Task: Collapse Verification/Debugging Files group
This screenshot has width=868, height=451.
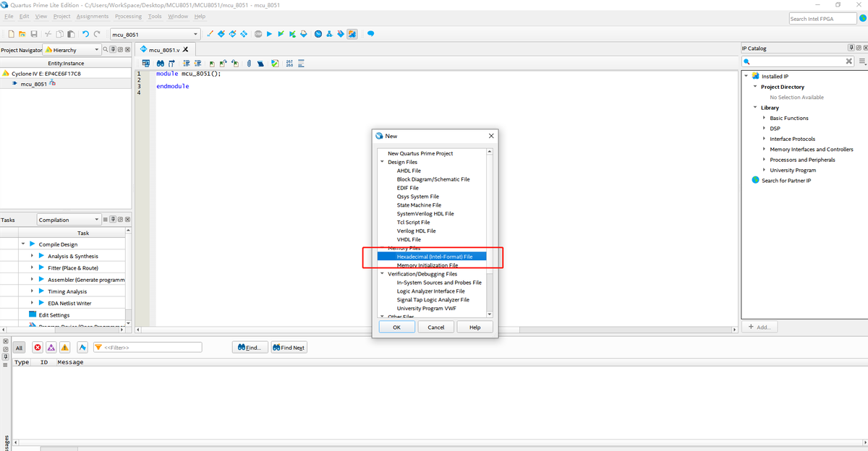Action: point(382,274)
